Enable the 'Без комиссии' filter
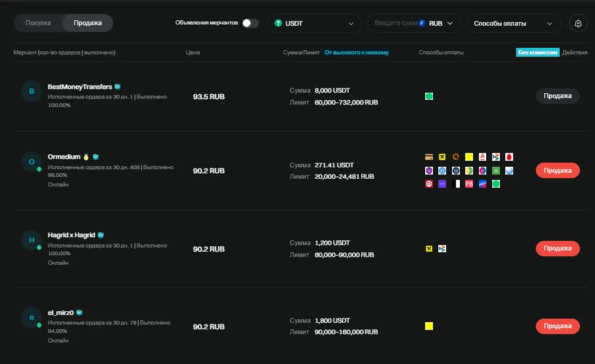 pos(537,52)
